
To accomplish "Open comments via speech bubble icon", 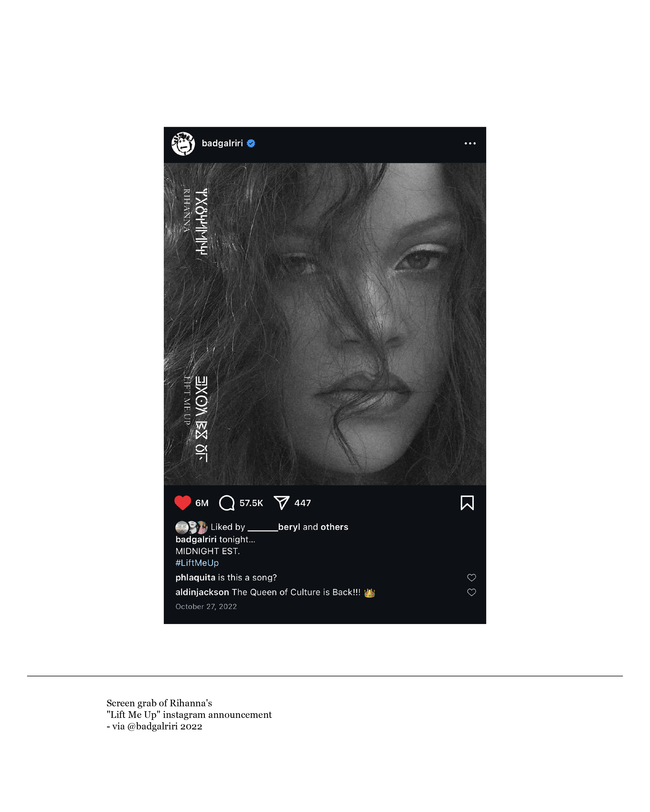I will click(x=227, y=503).
